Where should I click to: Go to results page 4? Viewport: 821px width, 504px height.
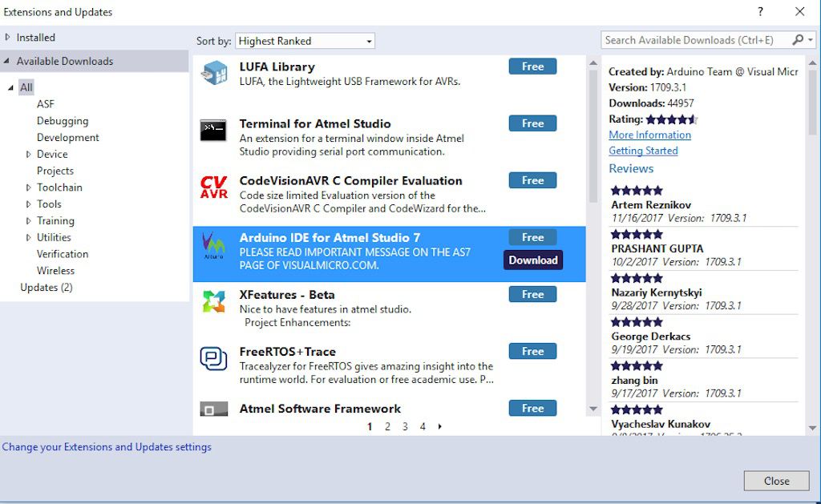(423, 426)
